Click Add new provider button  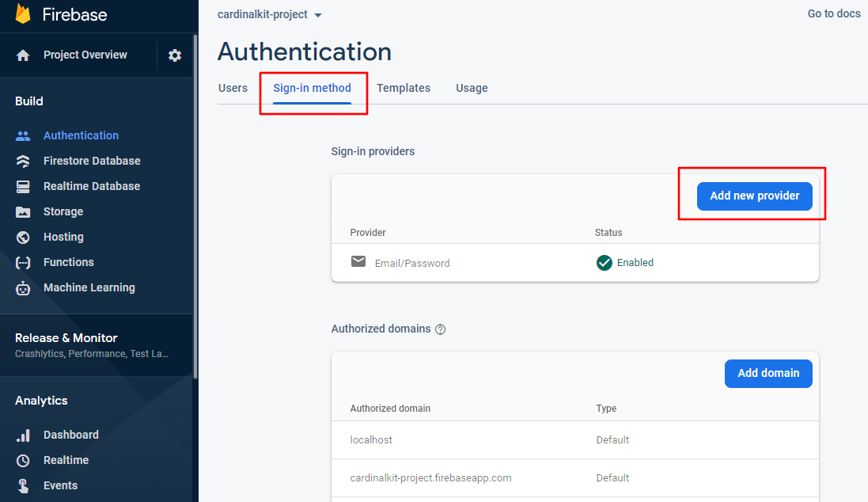[x=754, y=196]
